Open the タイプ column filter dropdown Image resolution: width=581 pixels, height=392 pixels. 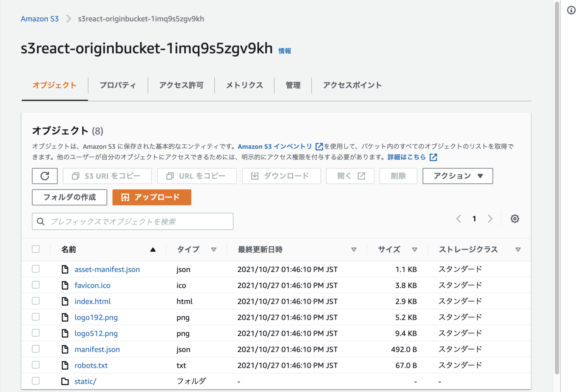pyautogui.click(x=214, y=250)
